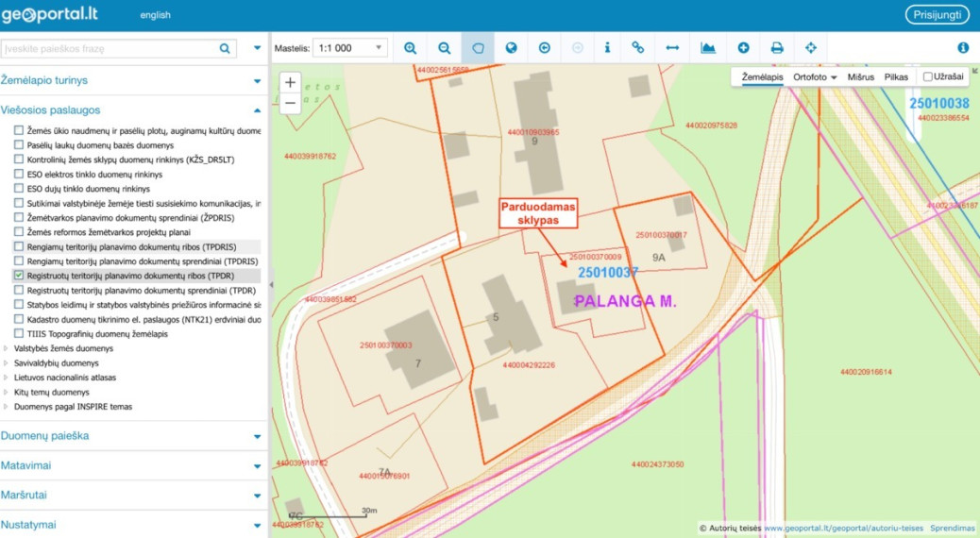Click the search magnifier icon
This screenshot has height=538, width=980.
click(225, 49)
